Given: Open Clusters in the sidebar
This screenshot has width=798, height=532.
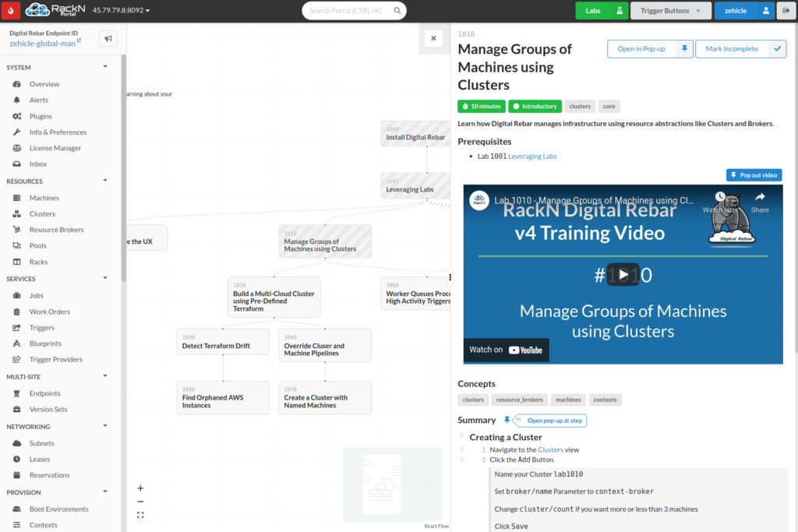Looking at the screenshot, I should (42, 213).
